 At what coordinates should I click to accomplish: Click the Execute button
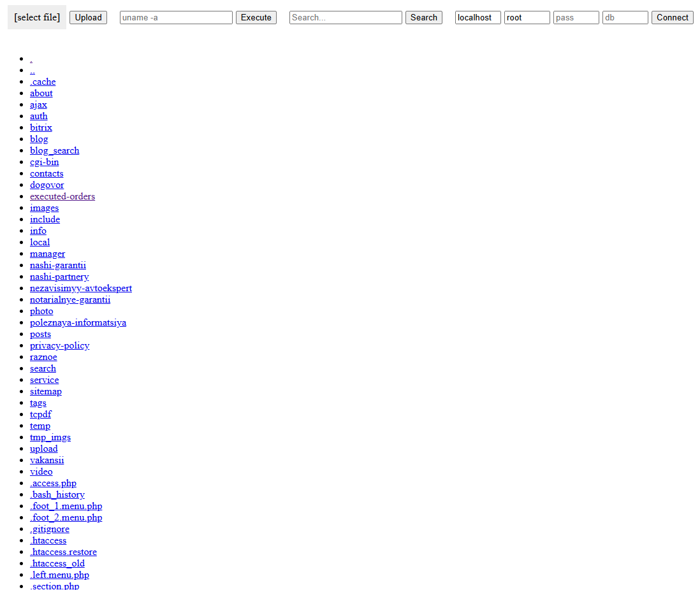coord(256,18)
